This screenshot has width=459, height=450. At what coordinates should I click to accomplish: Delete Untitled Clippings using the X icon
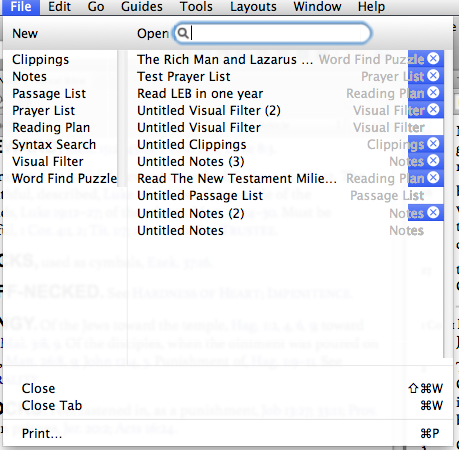click(x=433, y=144)
